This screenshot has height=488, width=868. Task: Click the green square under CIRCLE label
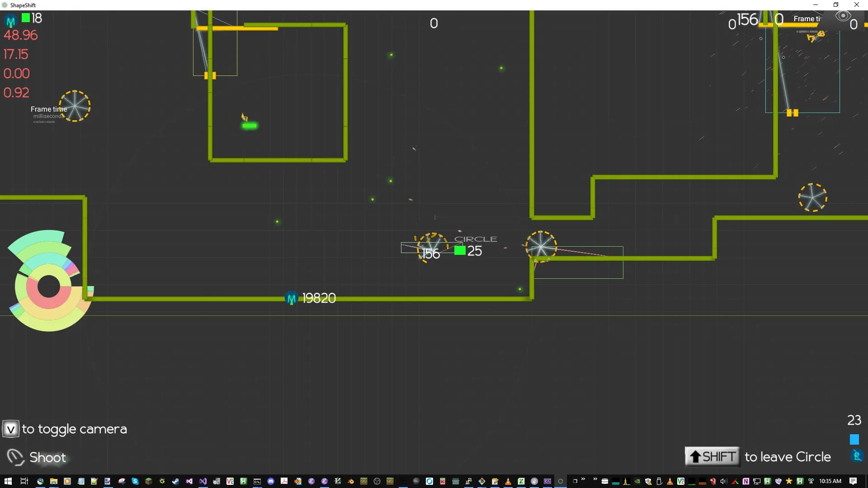(x=460, y=250)
